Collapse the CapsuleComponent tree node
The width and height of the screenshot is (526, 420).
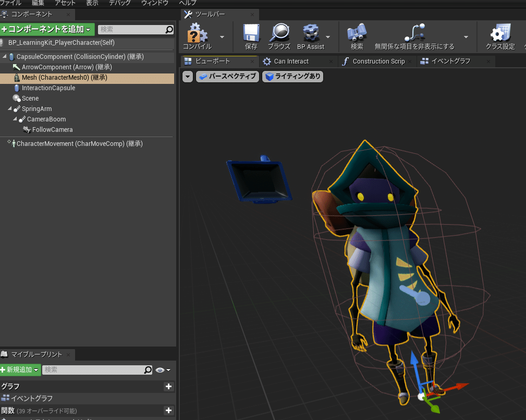(4, 56)
